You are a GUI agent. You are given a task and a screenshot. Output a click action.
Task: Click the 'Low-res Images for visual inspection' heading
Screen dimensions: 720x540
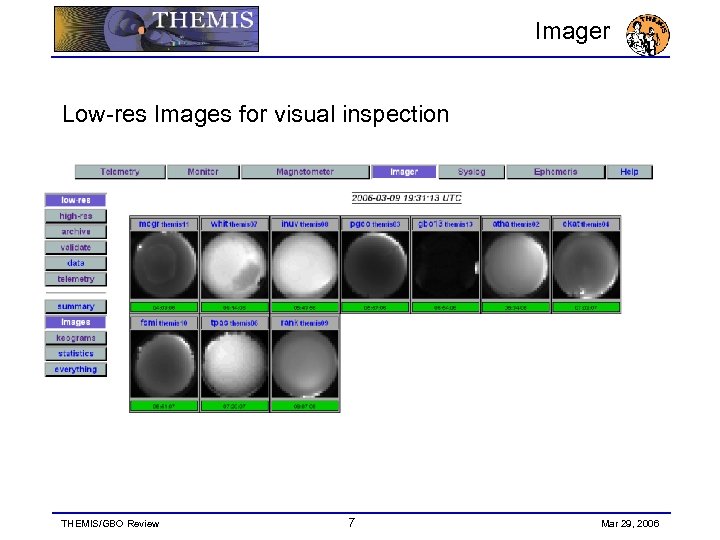click(x=255, y=114)
